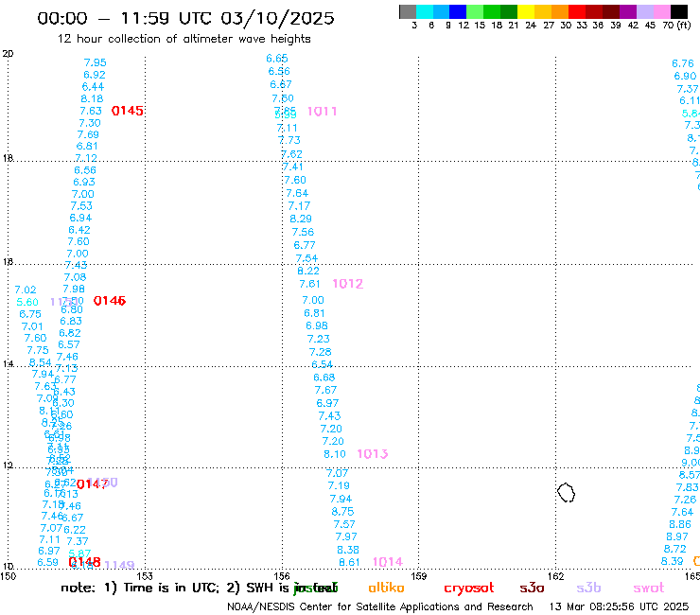Viewport: 700px width, 615px height.
Task: Click the 6.76 wave height reading
Action: coord(683,64)
